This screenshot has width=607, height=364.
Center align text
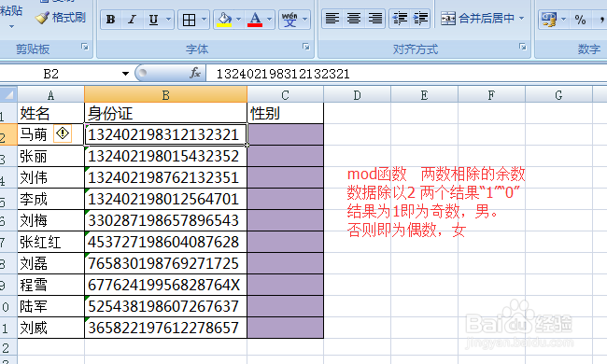click(x=353, y=19)
